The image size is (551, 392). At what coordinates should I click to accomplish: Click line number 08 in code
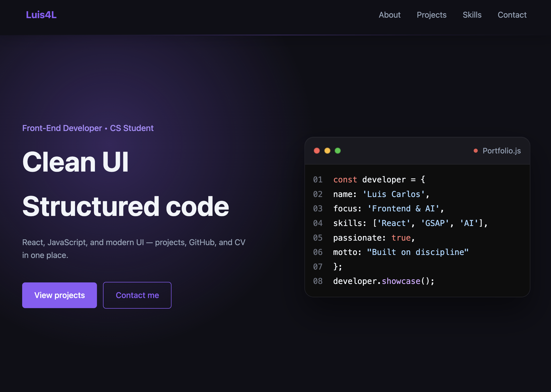tap(318, 281)
